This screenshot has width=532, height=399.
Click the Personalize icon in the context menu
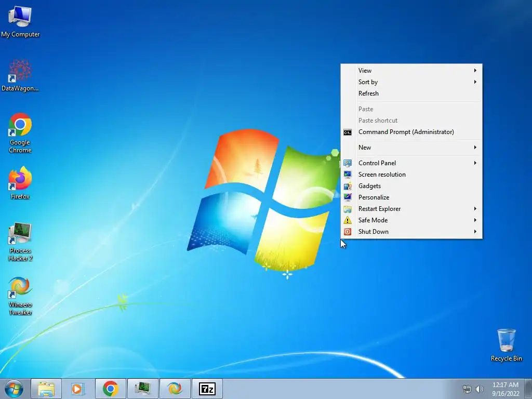[x=348, y=197]
